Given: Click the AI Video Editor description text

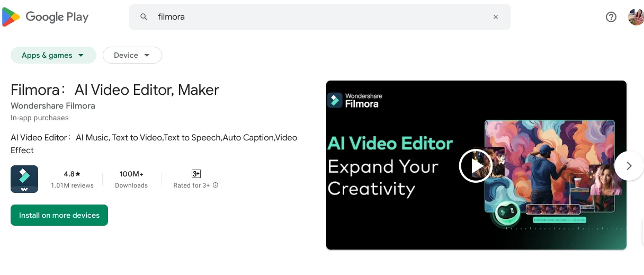Looking at the screenshot, I should click(x=154, y=144).
